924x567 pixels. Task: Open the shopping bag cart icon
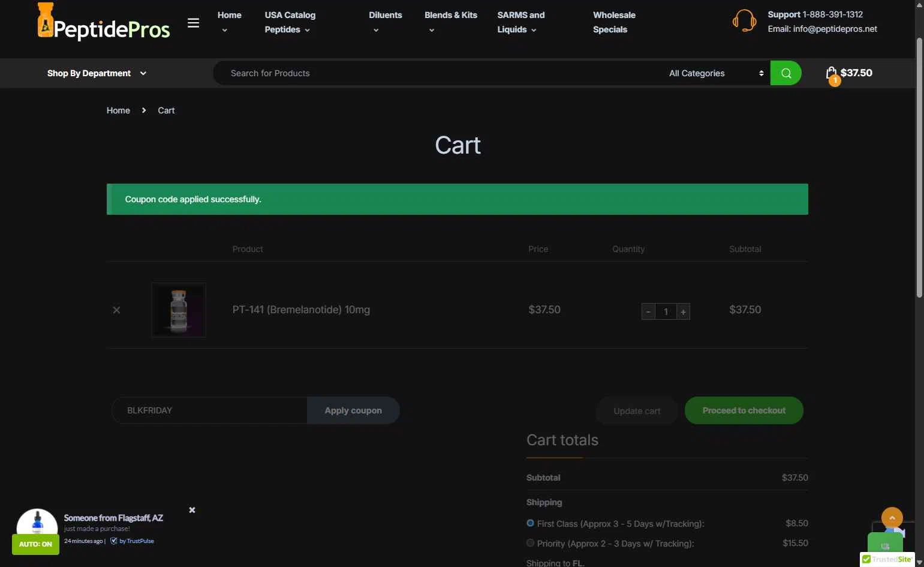(832, 74)
